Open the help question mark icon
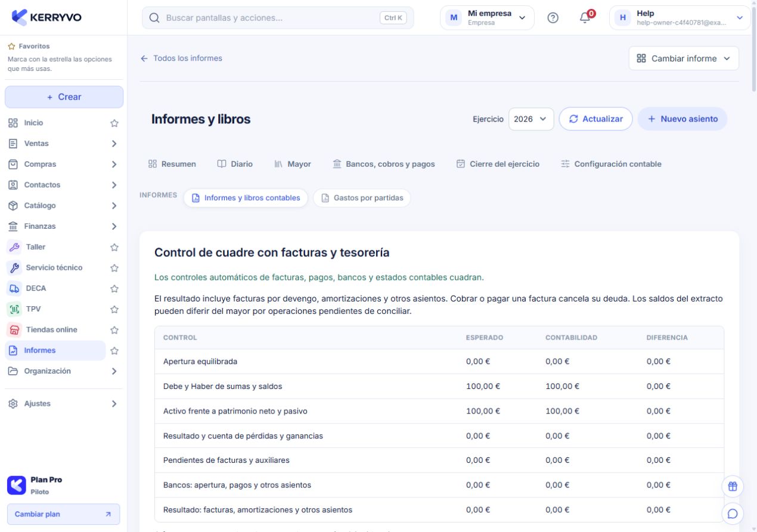Image resolution: width=757 pixels, height=532 pixels. pyautogui.click(x=553, y=18)
